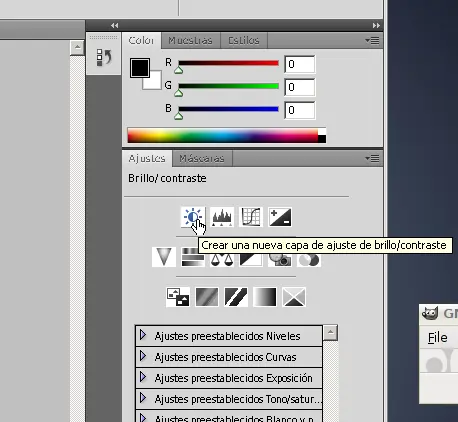Add a Gradient Map adjustment layer

tap(265, 297)
